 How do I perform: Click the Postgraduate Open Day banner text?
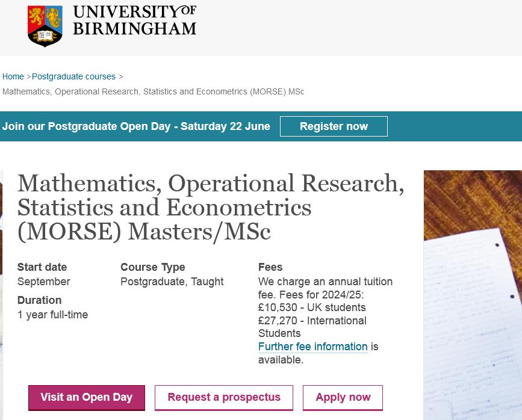(x=136, y=126)
